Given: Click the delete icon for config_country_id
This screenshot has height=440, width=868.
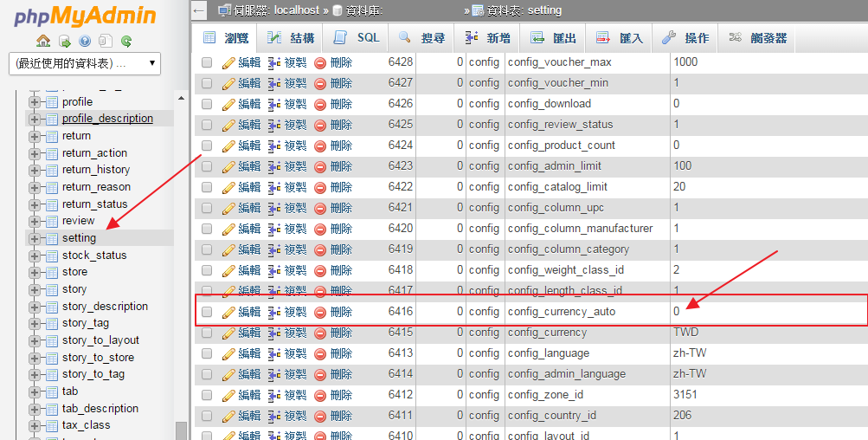Looking at the screenshot, I should click(320, 416).
